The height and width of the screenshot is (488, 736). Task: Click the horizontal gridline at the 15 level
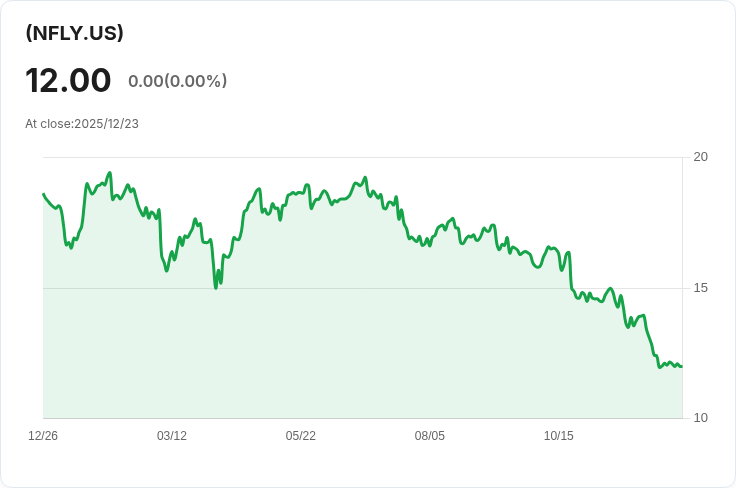[363, 288]
